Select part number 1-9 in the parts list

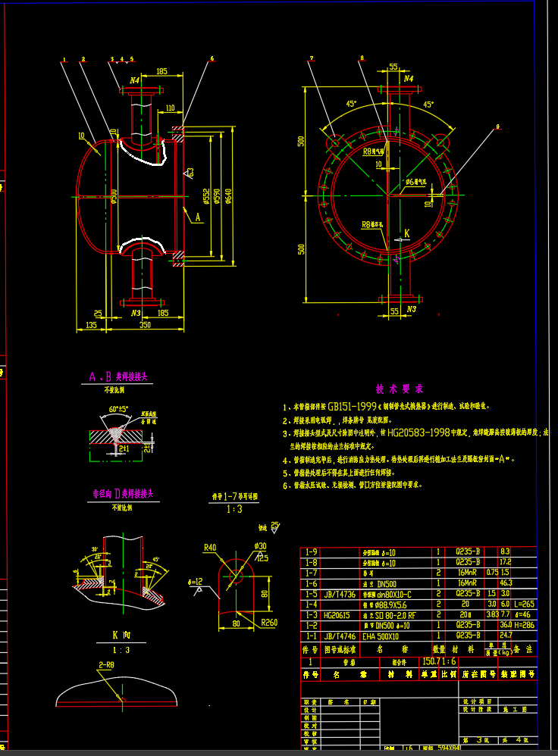coord(311,553)
